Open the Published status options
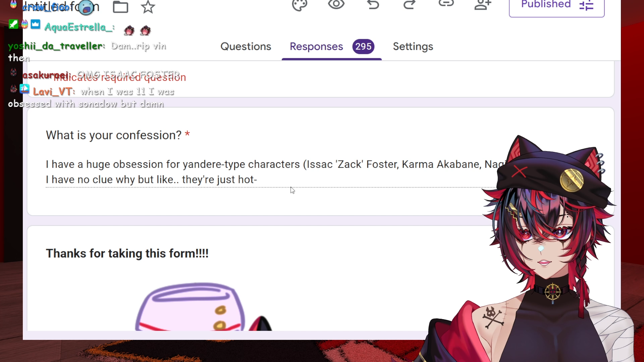 pyautogui.click(x=556, y=7)
